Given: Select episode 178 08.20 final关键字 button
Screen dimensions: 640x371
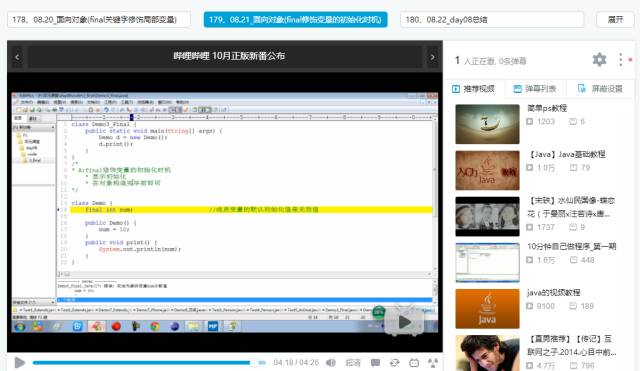Looking at the screenshot, I should pyautogui.click(x=98, y=20).
